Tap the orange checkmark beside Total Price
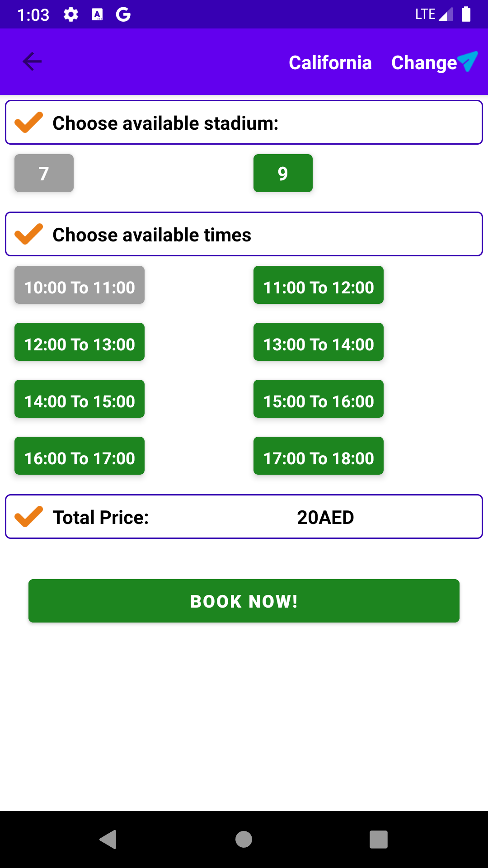Image resolution: width=488 pixels, height=868 pixels. (29, 517)
